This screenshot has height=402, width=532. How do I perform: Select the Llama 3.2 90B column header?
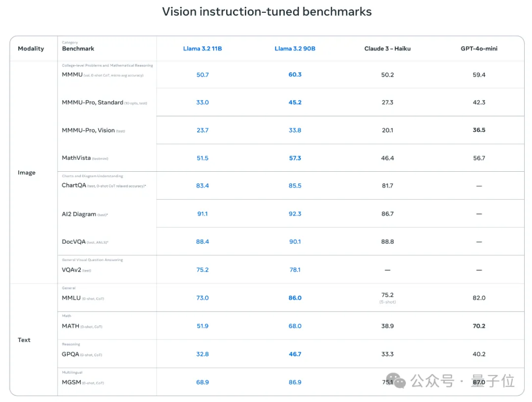[x=295, y=49]
